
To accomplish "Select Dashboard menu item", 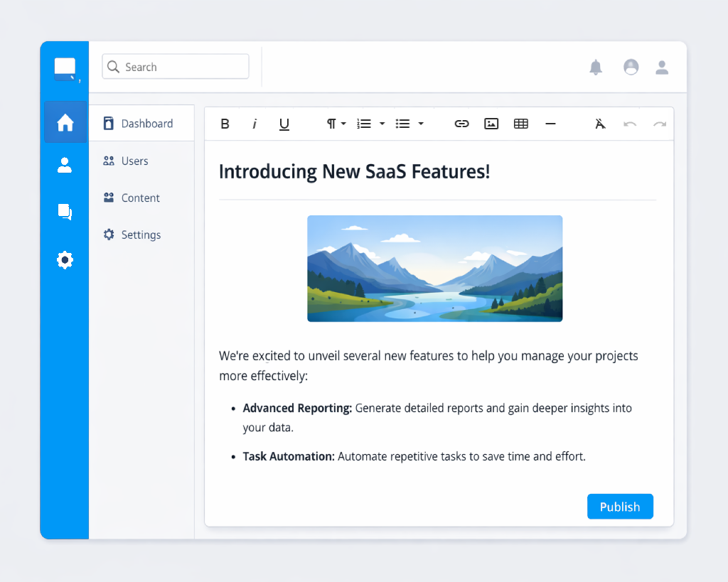I will point(141,124).
